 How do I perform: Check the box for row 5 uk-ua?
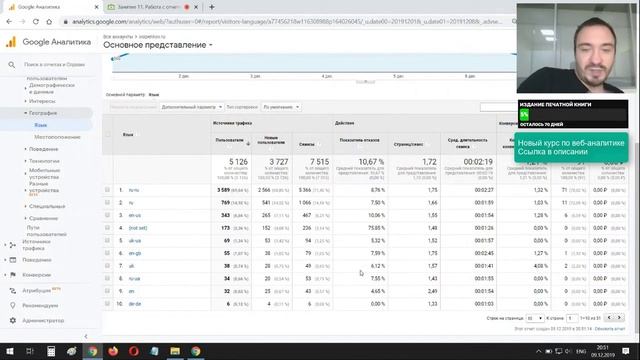[107, 240]
